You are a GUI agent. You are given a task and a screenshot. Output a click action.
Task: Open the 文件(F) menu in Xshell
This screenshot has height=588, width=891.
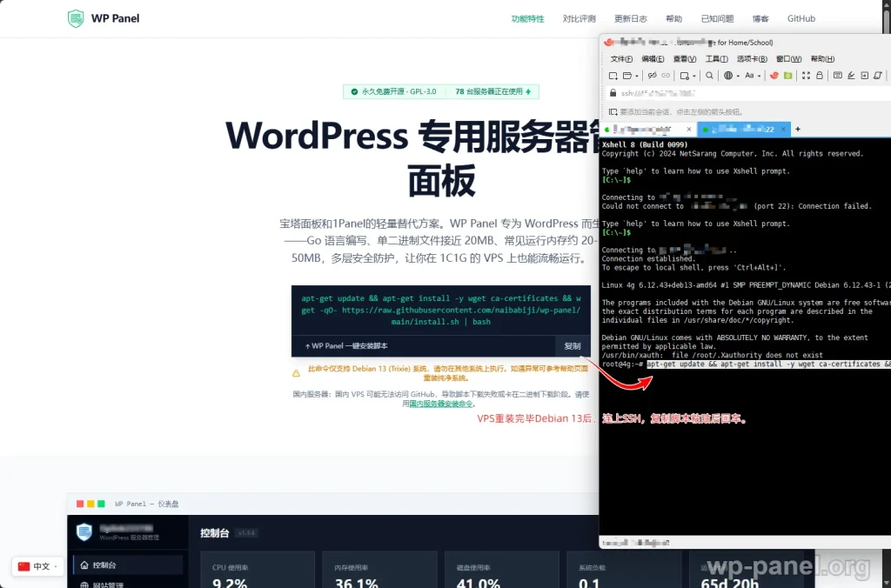point(621,59)
